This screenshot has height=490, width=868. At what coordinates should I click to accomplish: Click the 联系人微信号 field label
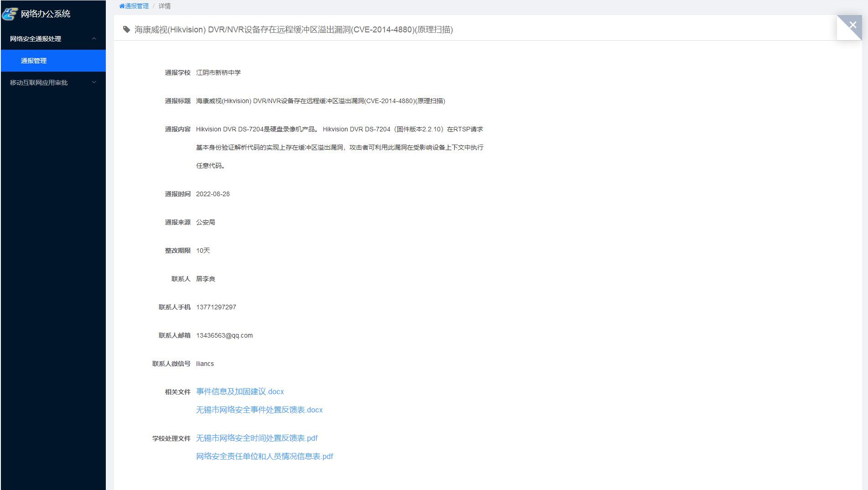(172, 364)
